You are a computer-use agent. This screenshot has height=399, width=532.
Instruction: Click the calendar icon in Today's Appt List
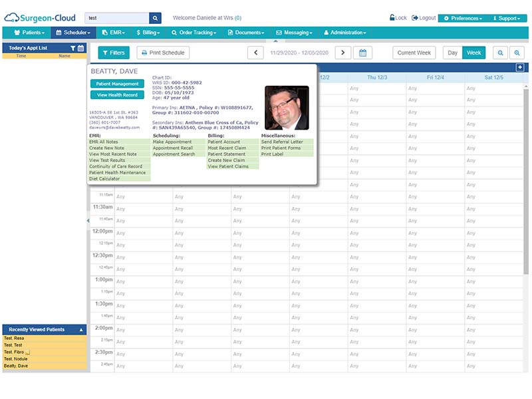tap(80, 48)
